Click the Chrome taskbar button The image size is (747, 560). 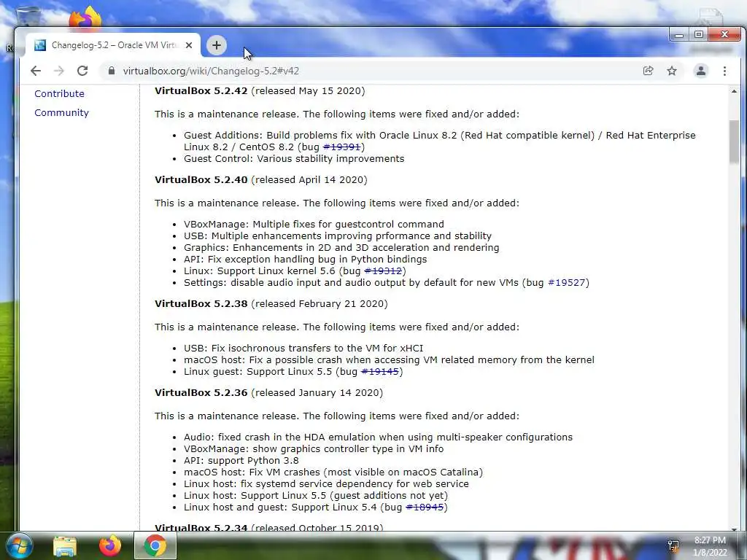pos(155,545)
